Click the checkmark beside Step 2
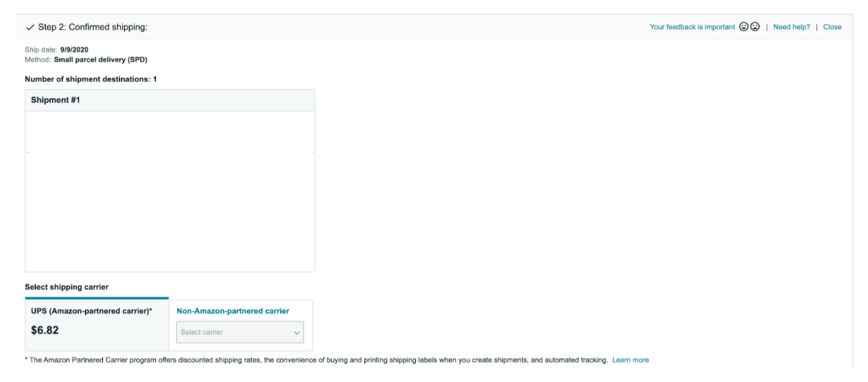868x382 pixels. click(30, 28)
